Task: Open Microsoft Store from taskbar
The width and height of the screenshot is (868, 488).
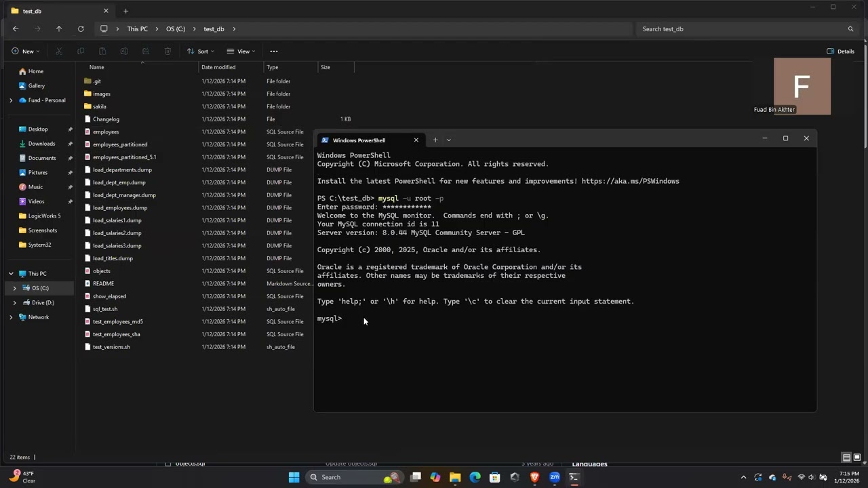Action: tap(495, 477)
